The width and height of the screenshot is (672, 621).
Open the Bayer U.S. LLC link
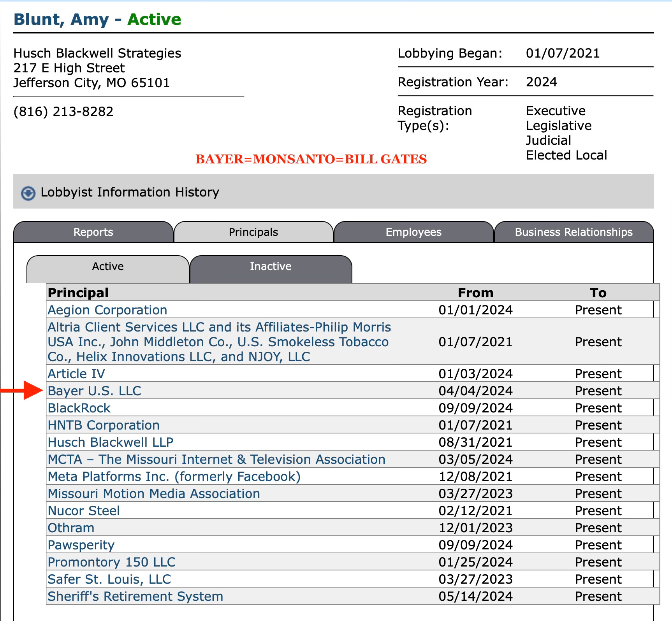[94, 391]
